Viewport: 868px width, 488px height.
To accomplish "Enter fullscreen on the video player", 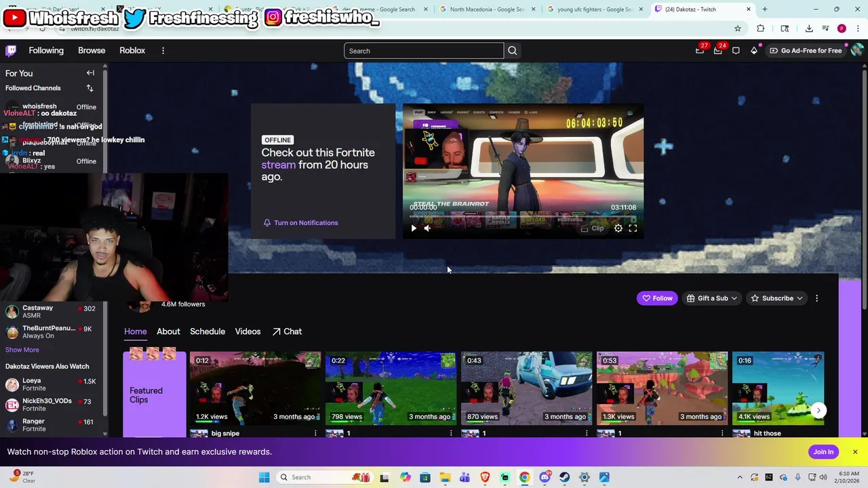I will click(633, 228).
